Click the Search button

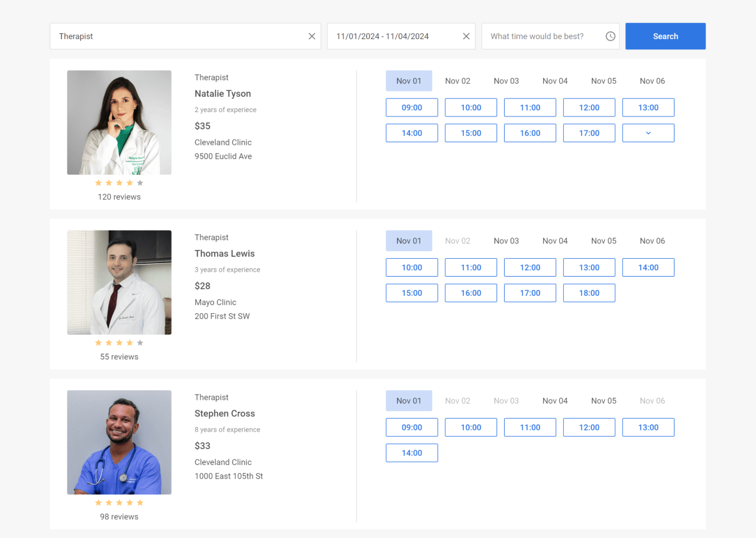pos(665,36)
